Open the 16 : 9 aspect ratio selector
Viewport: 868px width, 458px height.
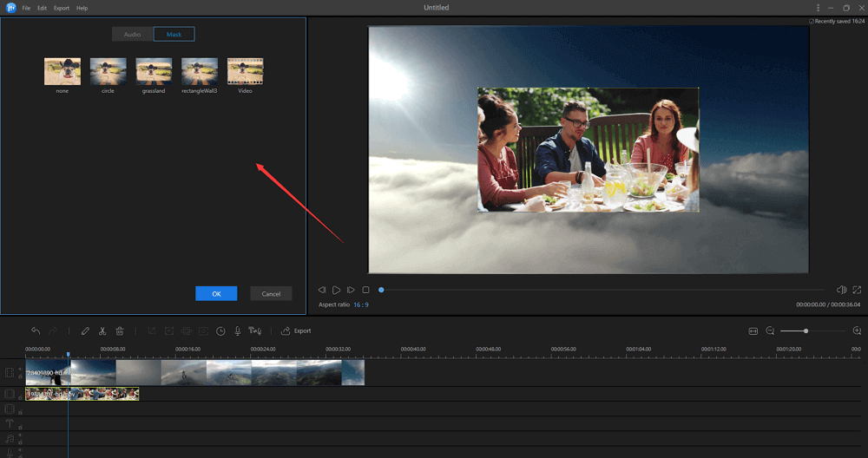tap(360, 304)
